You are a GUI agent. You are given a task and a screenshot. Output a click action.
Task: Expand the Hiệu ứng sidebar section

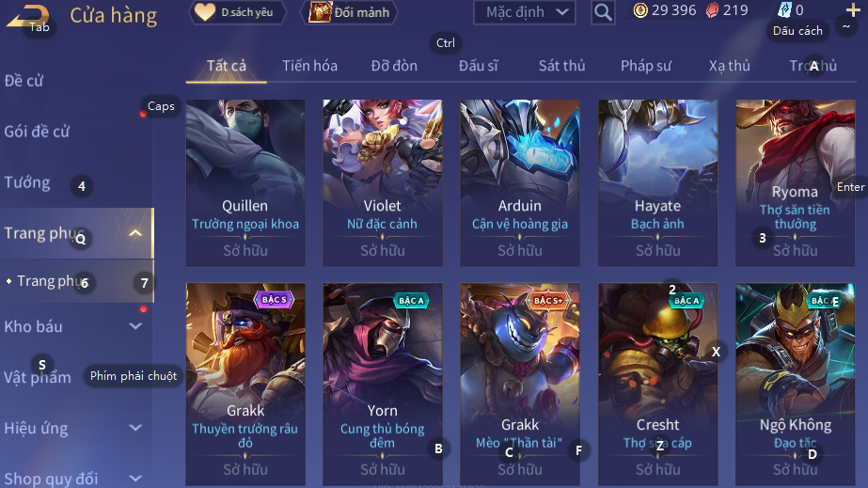135,428
